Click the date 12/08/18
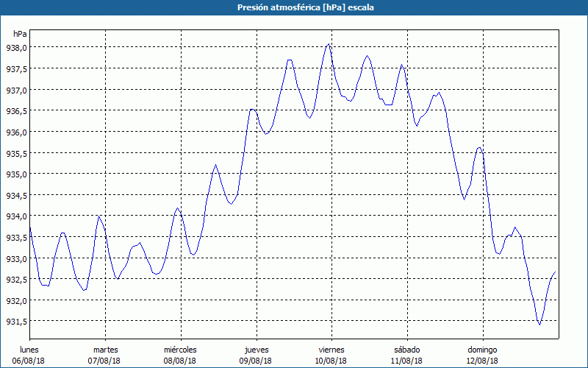 point(482,361)
